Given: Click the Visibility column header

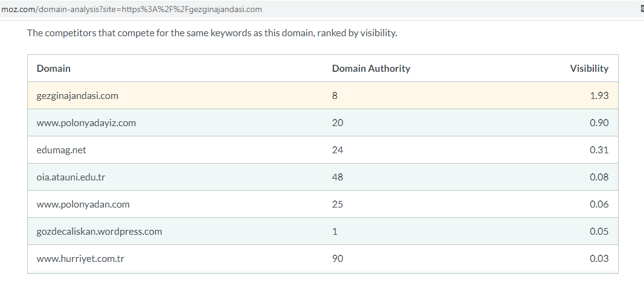Looking at the screenshot, I should point(589,69).
